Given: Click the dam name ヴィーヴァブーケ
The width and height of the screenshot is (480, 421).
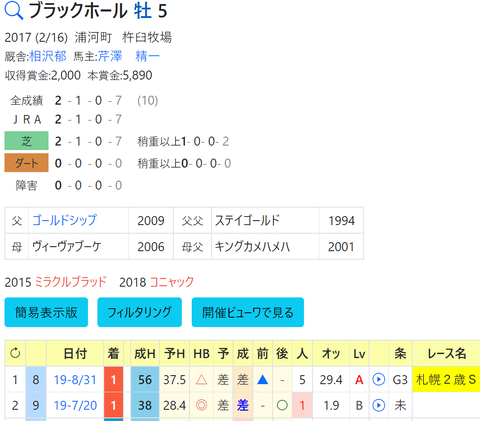Looking at the screenshot, I should click(x=66, y=247).
